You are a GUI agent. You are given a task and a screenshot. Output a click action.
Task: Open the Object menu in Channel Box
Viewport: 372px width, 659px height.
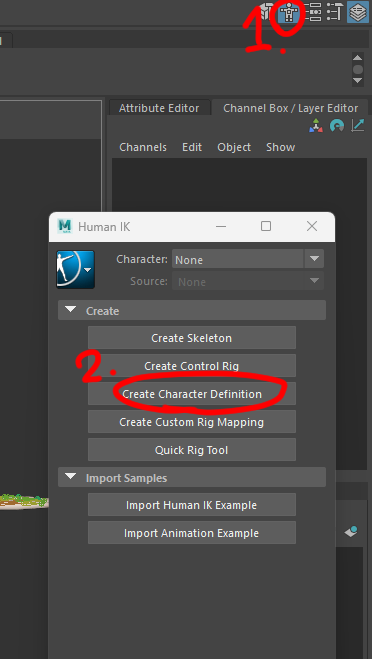click(x=234, y=147)
